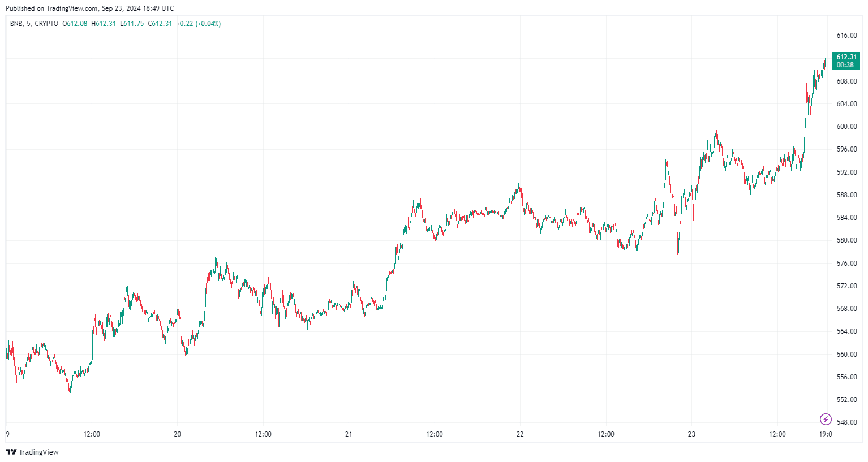Click the 548.00 price axis label
The height and width of the screenshot is (462, 868).
click(x=846, y=422)
